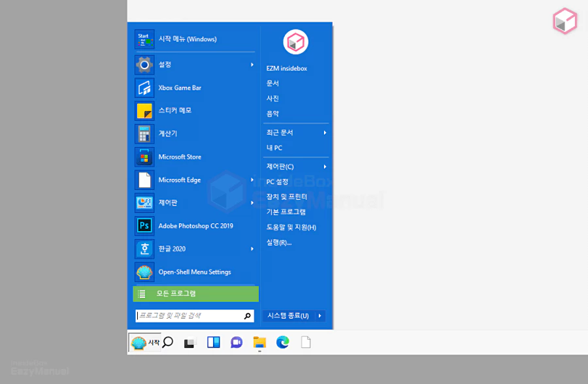Click the 설정 gear icon

click(144, 65)
